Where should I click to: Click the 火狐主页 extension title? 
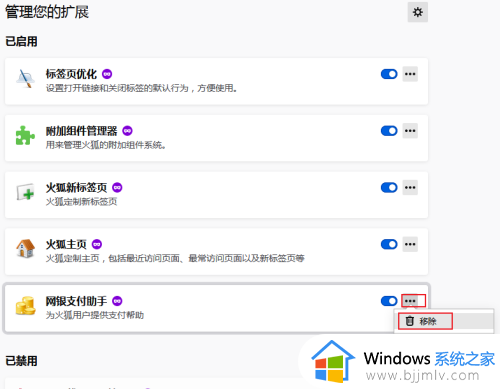(x=66, y=244)
